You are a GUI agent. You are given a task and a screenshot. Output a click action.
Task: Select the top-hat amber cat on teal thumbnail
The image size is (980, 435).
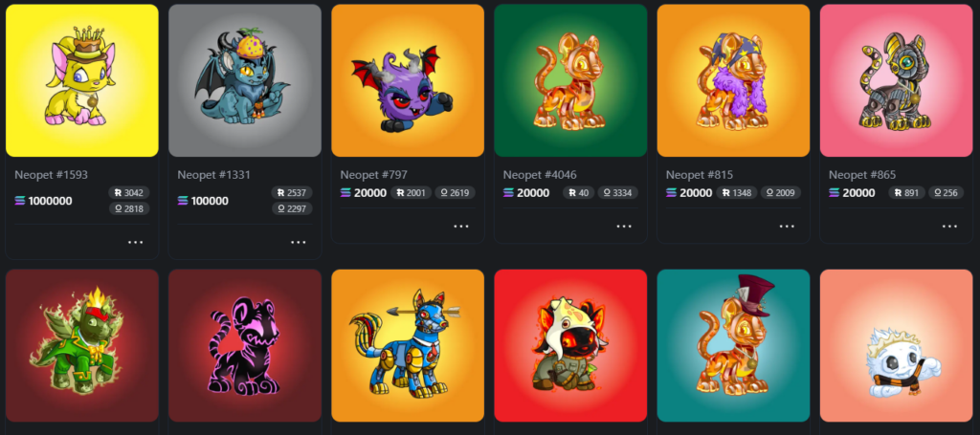click(733, 346)
